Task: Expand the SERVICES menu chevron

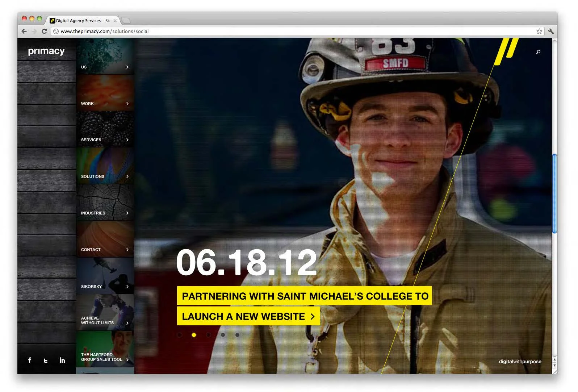Action: tap(127, 140)
